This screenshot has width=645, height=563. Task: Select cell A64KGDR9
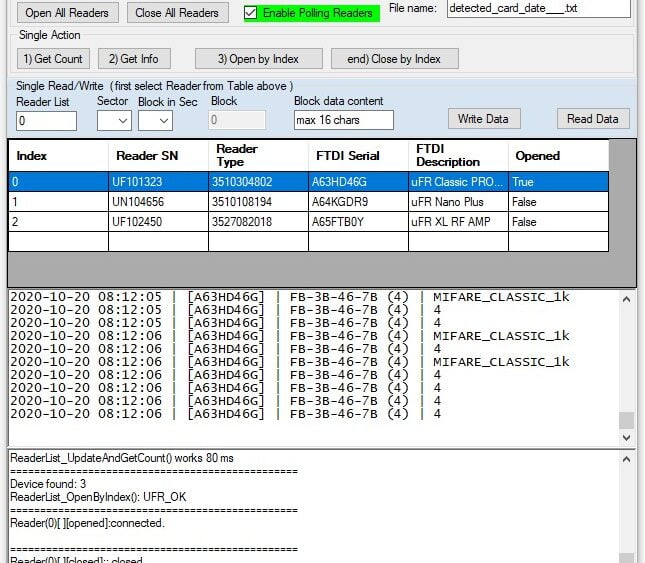[x=358, y=202]
